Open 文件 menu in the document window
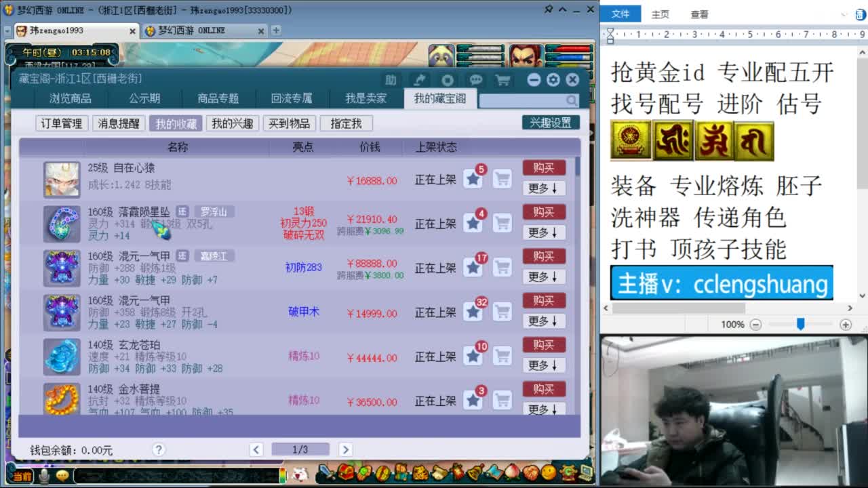Screen dimensions: 868x488 pyautogui.click(x=620, y=14)
